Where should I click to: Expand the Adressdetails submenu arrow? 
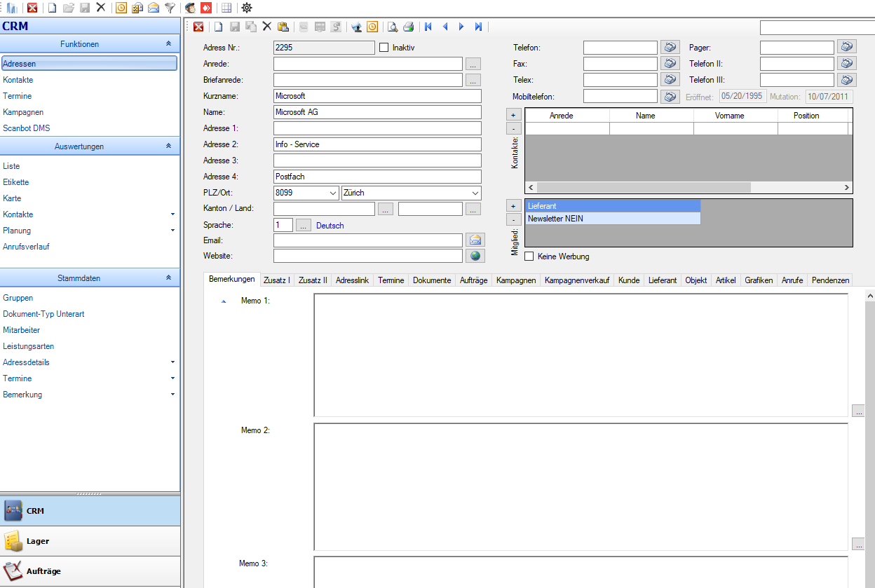[172, 362]
